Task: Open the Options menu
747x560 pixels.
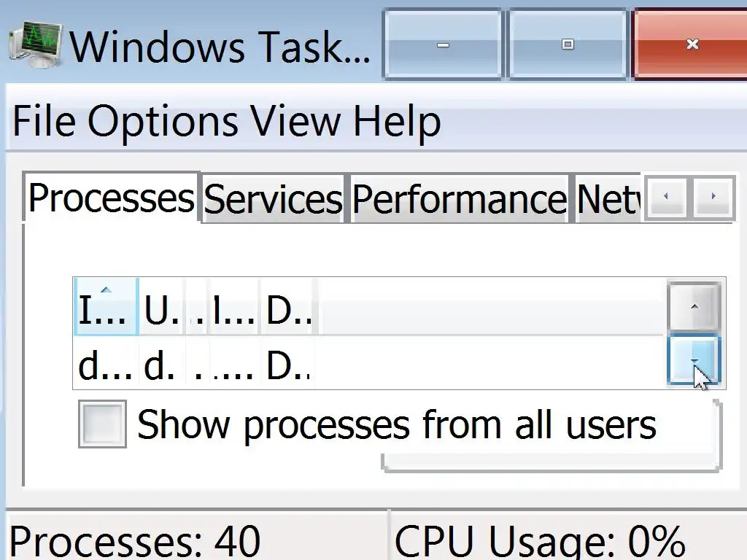Action: (163, 121)
